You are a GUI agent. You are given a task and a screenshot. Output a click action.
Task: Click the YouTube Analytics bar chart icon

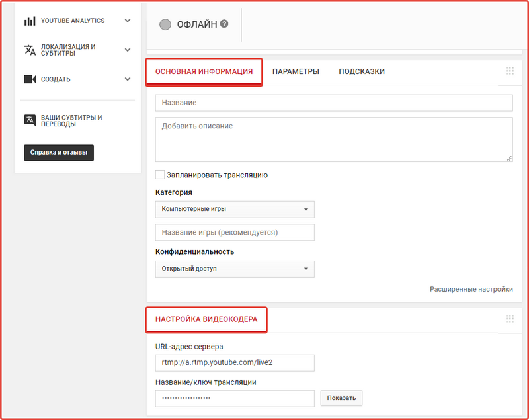(30, 21)
